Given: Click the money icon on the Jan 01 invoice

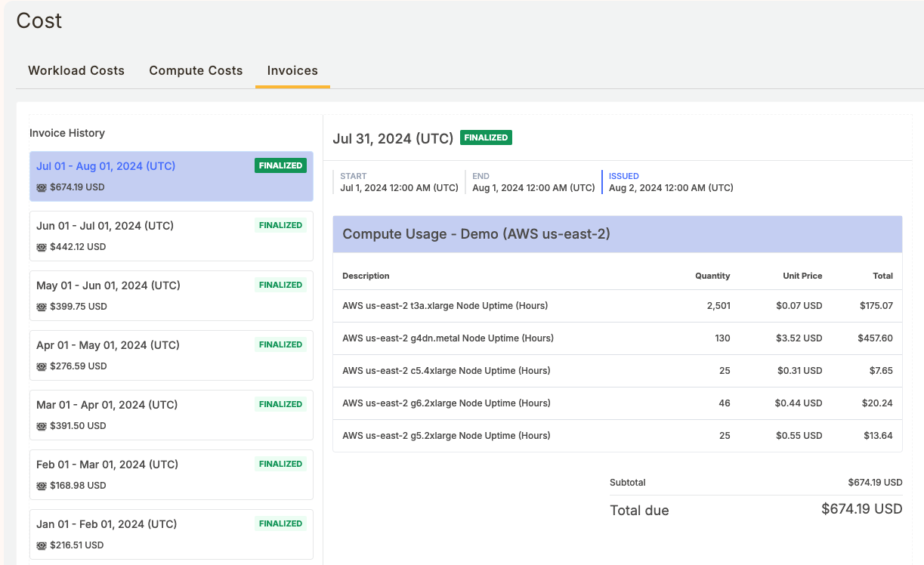Looking at the screenshot, I should click(x=41, y=545).
